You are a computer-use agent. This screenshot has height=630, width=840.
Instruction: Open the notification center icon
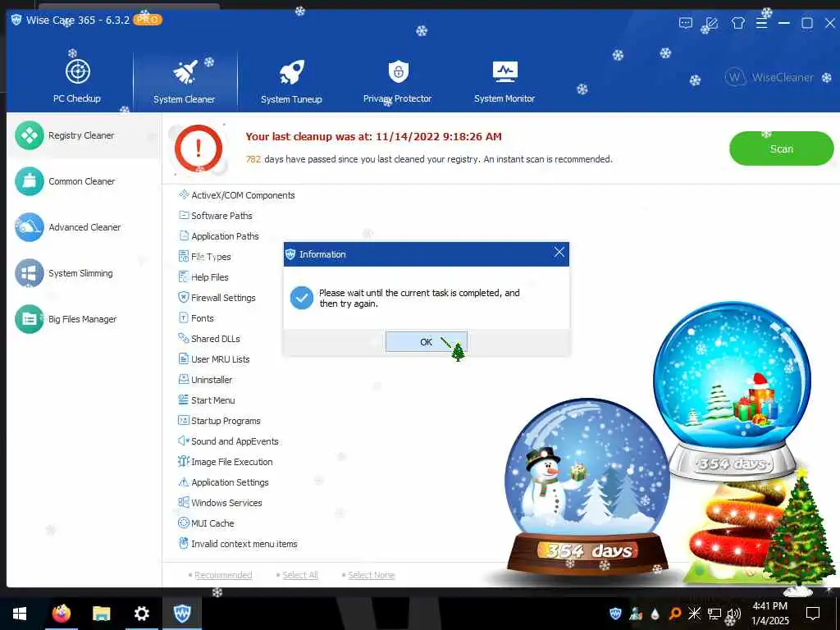coord(813,614)
